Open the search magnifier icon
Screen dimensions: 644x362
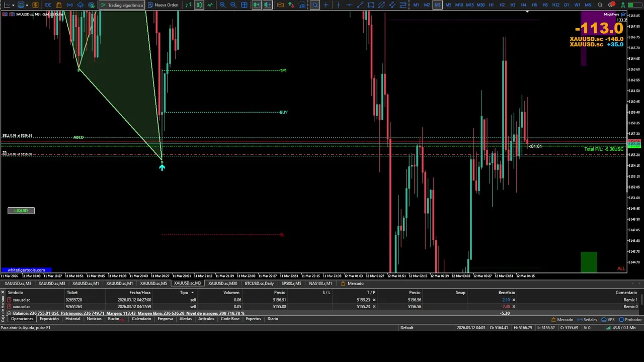600,5
